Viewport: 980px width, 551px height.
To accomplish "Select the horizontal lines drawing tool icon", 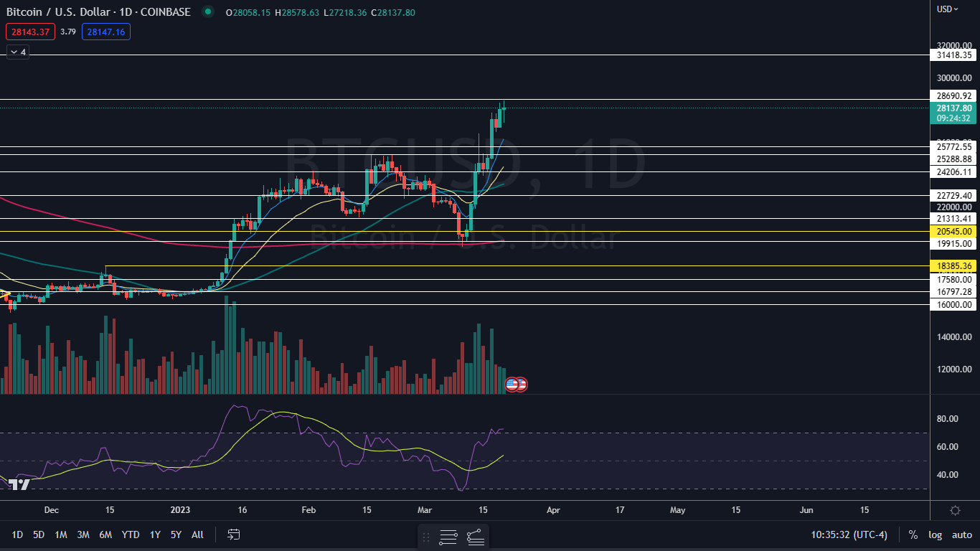I will click(x=448, y=537).
